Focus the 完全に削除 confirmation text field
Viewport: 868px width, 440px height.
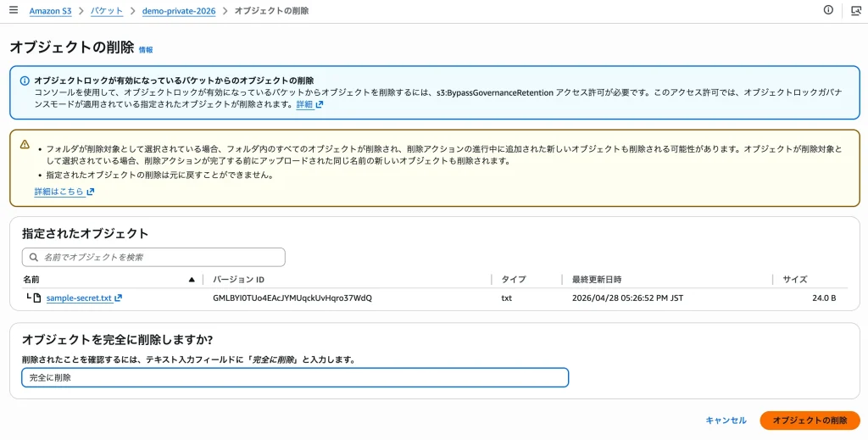pos(295,377)
